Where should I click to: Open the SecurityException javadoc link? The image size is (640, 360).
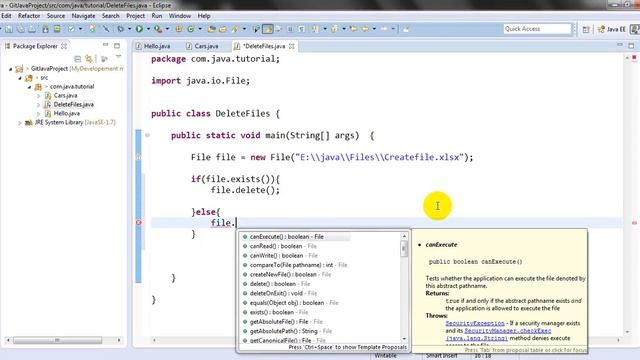pos(475,323)
